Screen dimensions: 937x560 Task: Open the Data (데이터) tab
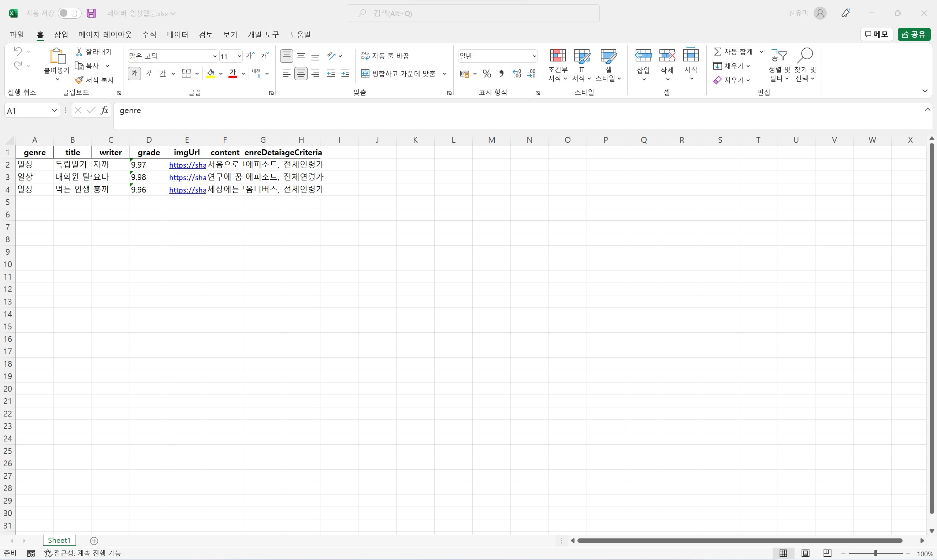[178, 34]
